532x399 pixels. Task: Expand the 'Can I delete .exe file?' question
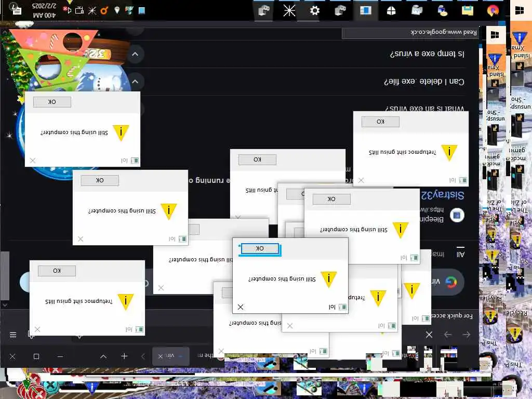click(x=135, y=82)
